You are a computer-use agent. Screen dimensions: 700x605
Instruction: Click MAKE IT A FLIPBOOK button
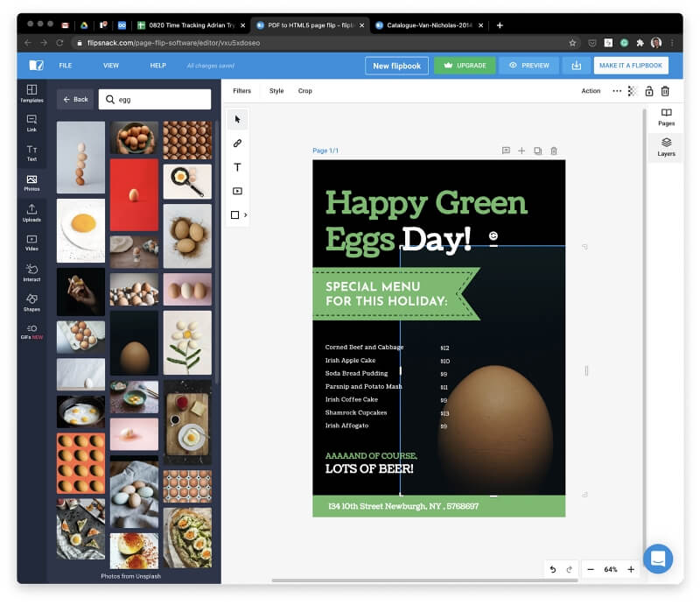coord(631,66)
